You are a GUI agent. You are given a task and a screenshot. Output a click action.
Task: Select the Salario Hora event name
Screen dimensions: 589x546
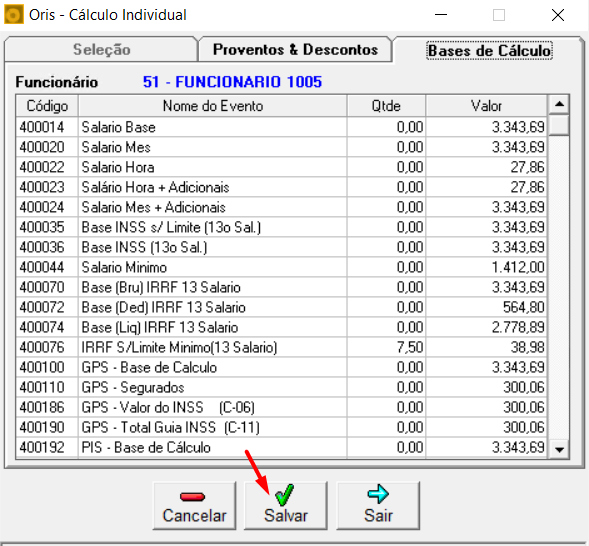coord(118,167)
